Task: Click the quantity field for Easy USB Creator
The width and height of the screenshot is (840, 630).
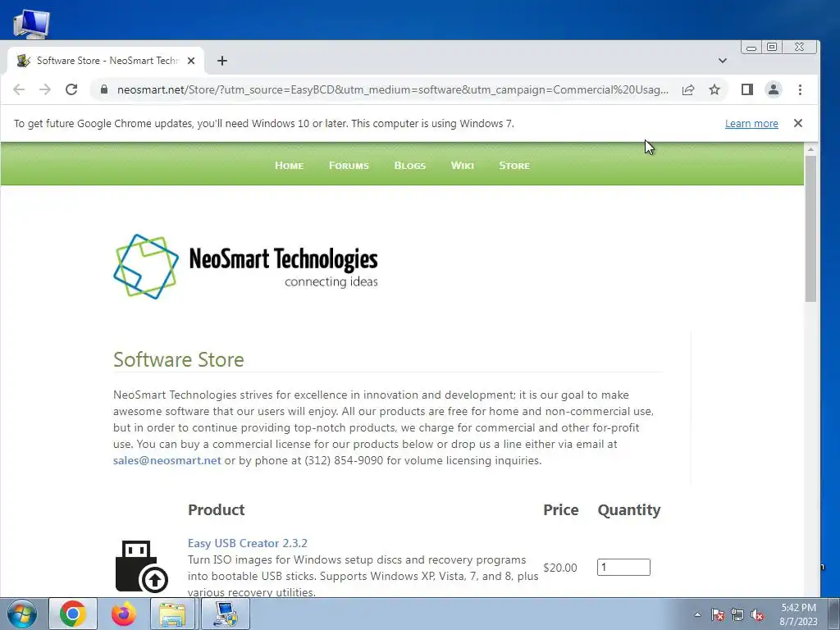Action: coord(623,567)
